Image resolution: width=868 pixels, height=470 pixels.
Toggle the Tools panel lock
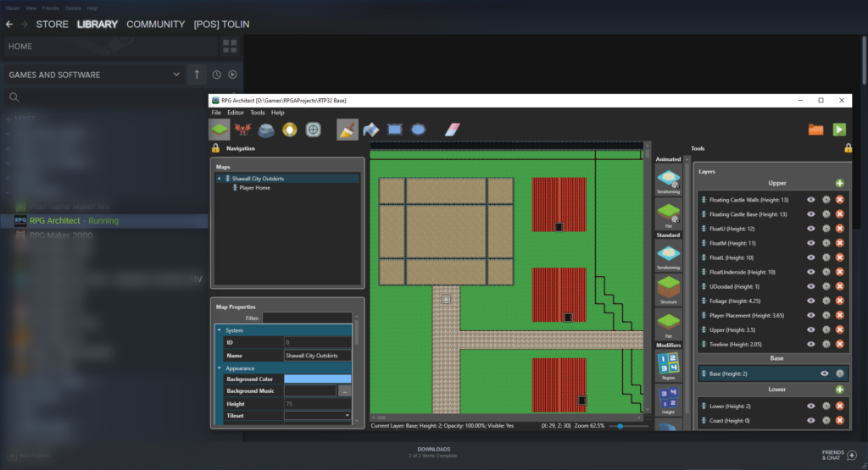848,148
